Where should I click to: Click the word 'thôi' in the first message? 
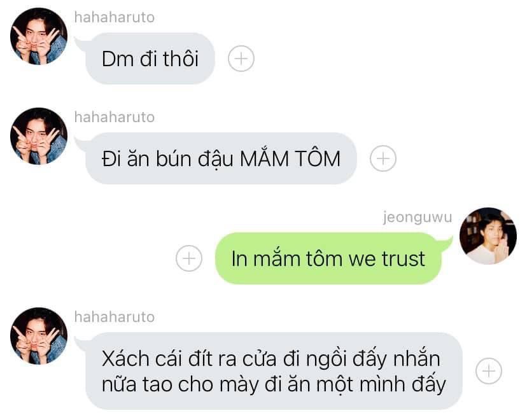coord(181,58)
